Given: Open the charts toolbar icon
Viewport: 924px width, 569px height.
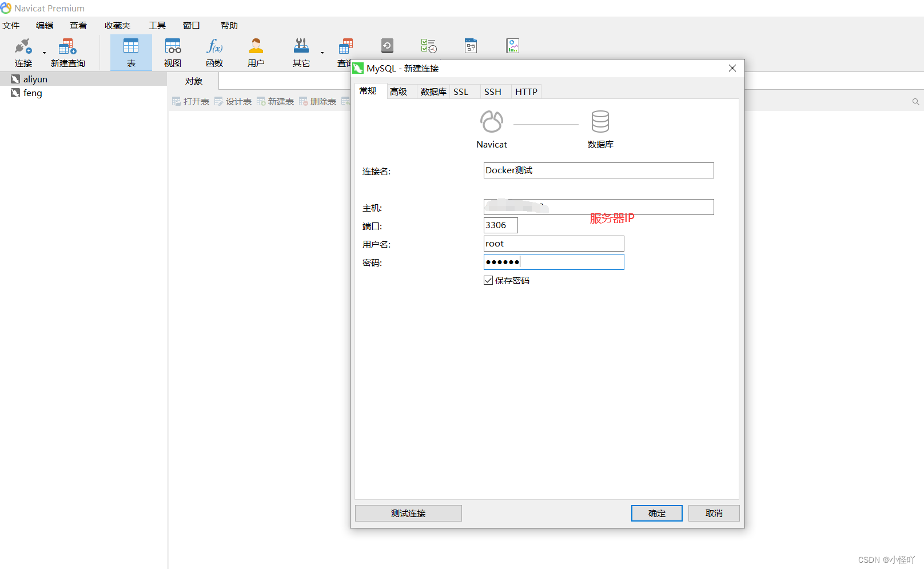Looking at the screenshot, I should pyautogui.click(x=513, y=46).
